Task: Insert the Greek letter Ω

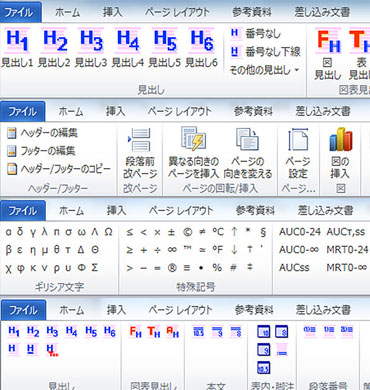Action: (x=108, y=232)
